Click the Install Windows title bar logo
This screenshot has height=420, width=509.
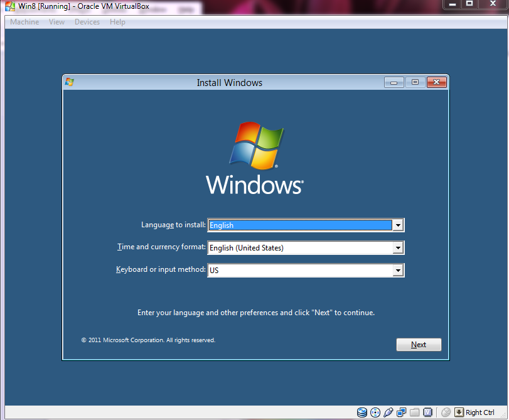click(x=70, y=82)
